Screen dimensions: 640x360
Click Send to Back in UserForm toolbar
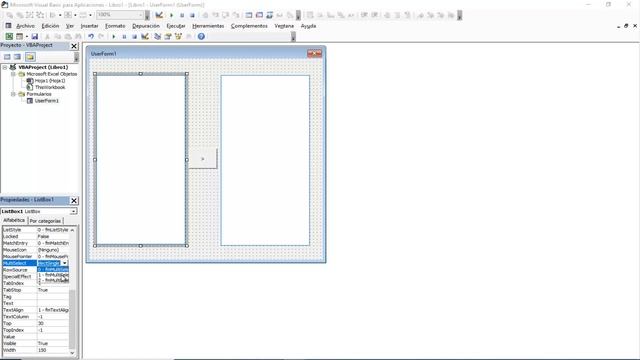[19, 15]
